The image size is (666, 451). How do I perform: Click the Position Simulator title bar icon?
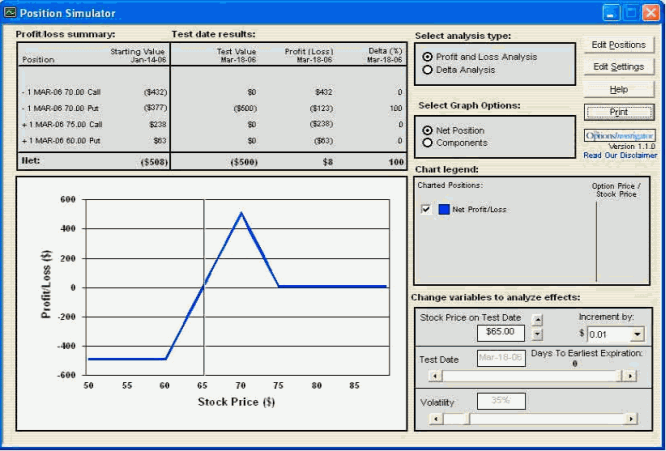10,13
